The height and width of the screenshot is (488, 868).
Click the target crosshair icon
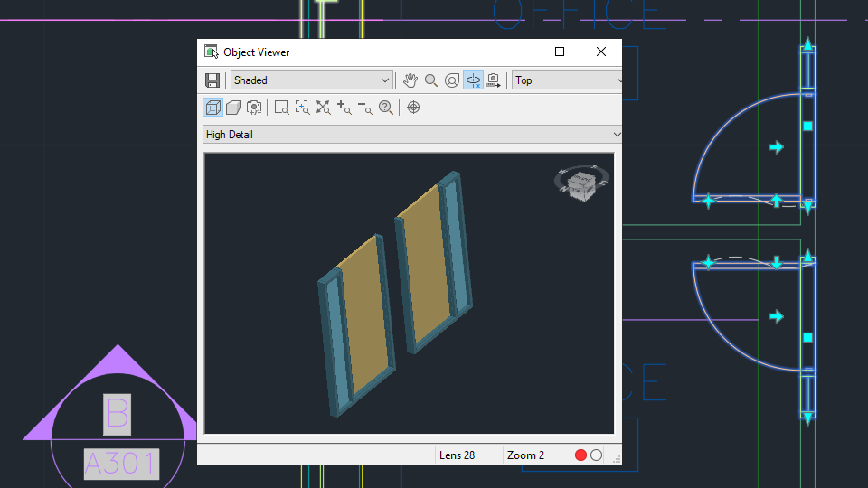point(413,108)
